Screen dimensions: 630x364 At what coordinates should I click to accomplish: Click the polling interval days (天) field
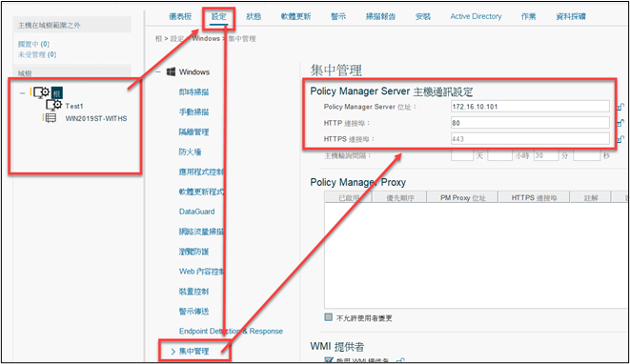click(462, 155)
